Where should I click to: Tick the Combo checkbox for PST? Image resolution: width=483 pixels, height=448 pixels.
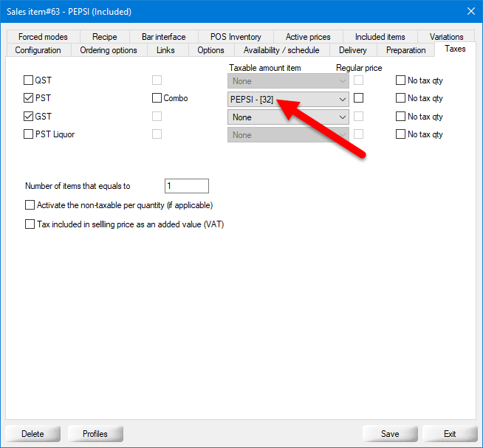157,98
